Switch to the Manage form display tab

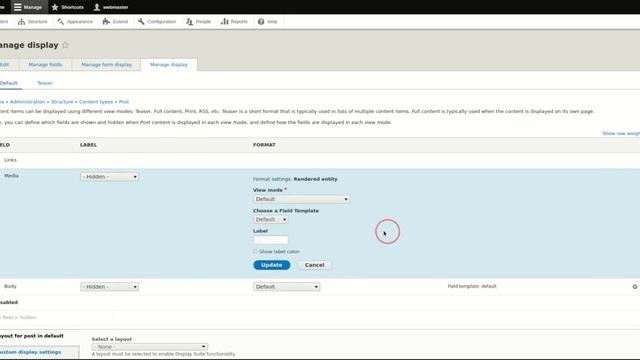click(107, 64)
